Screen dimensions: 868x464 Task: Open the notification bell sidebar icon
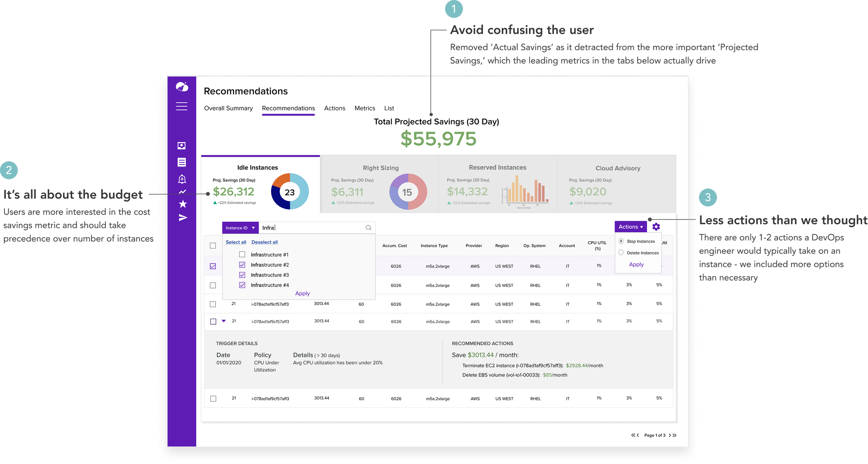(x=182, y=179)
